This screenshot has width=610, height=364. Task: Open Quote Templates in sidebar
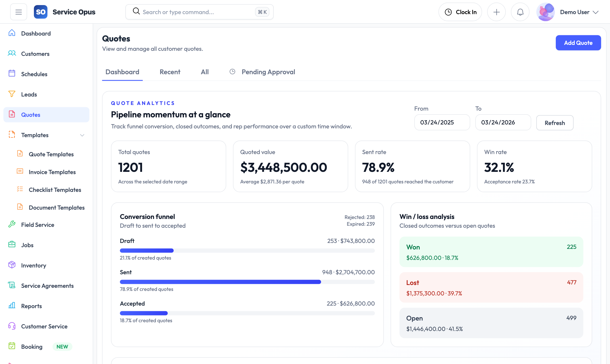point(51,154)
